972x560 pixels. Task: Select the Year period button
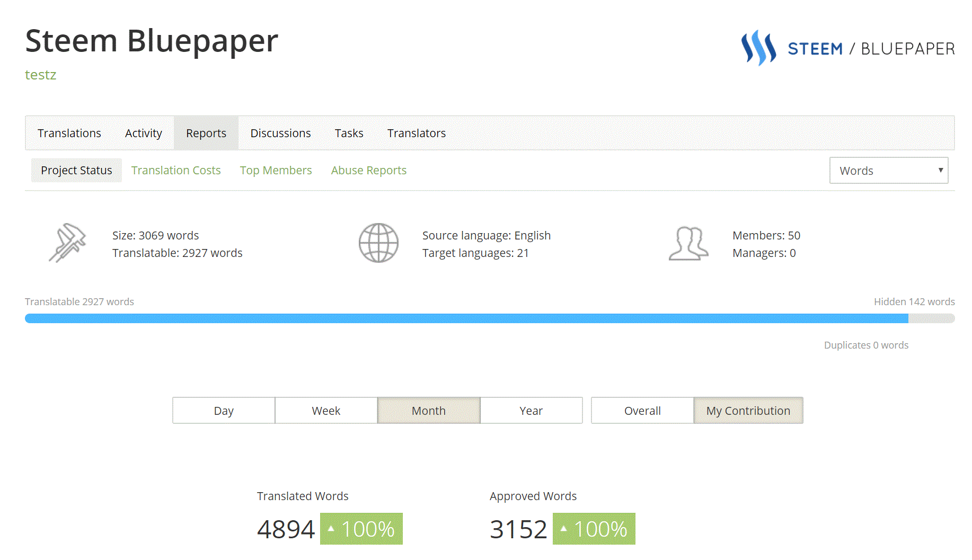click(x=531, y=411)
